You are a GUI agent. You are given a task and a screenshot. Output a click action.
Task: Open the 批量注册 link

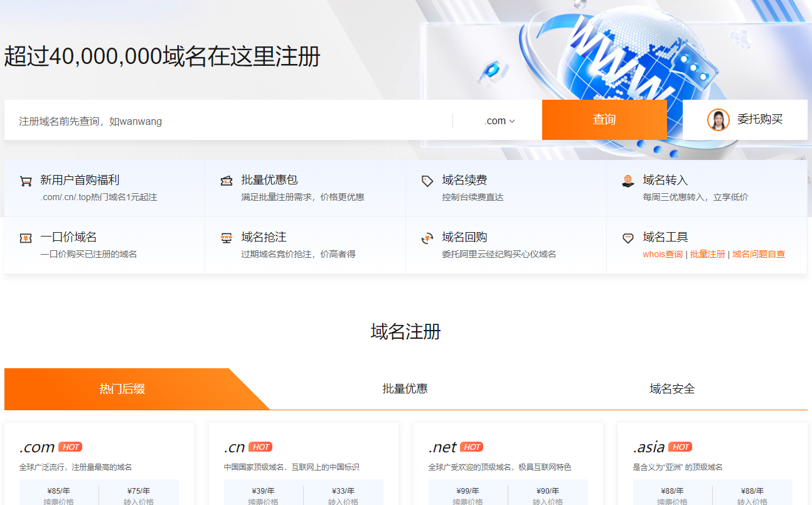tap(708, 255)
